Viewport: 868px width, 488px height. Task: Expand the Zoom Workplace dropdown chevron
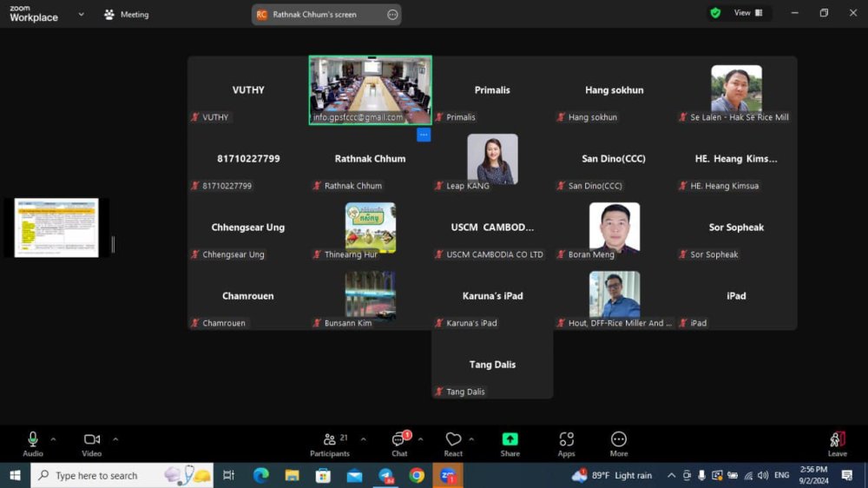[x=82, y=14]
